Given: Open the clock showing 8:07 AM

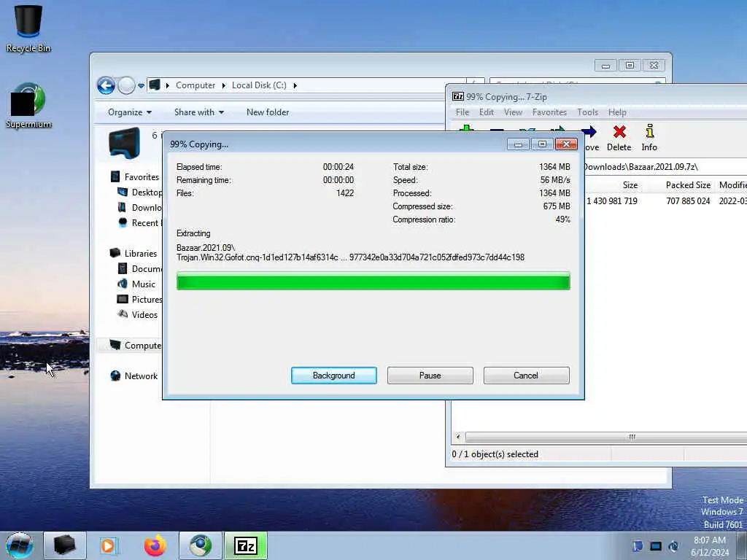Looking at the screenshot, I should (x=710, y=546).
